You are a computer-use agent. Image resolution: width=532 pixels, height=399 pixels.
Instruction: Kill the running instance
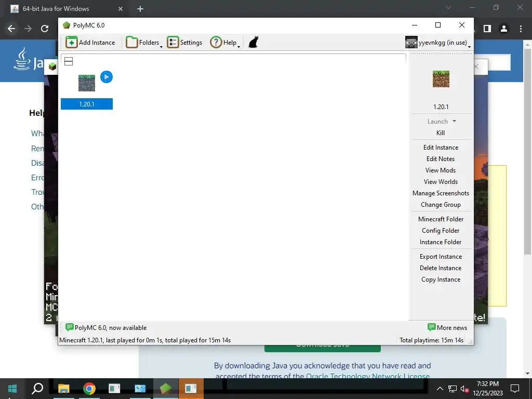441,133
